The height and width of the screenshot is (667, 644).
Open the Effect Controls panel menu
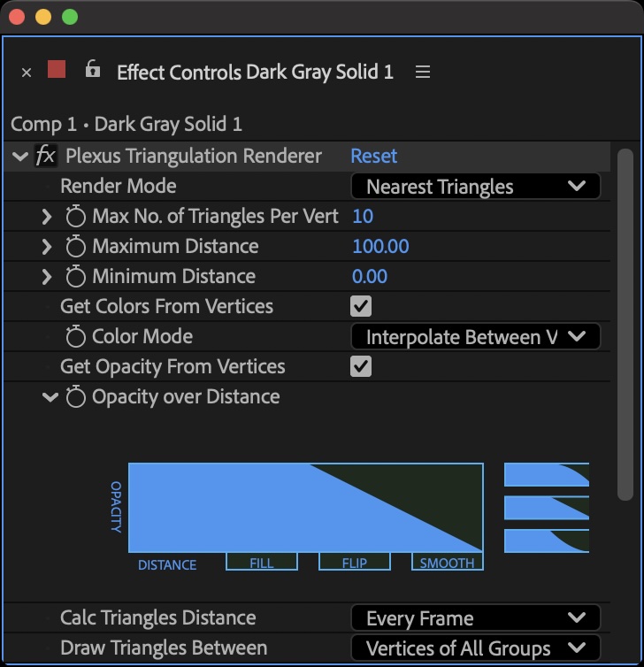pos(423,73)
